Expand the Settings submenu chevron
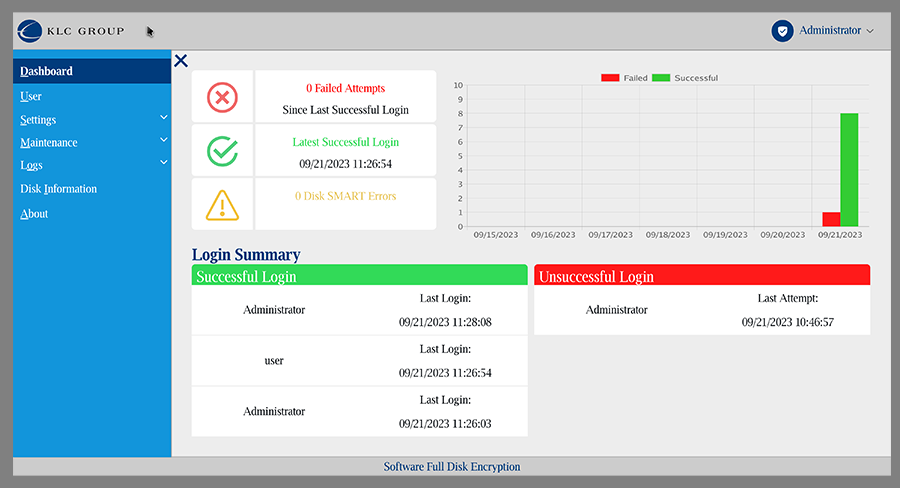 coord(164,118)
